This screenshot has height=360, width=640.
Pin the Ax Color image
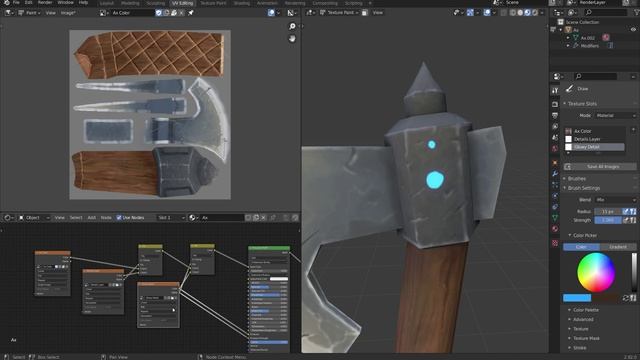click(191, 13)
